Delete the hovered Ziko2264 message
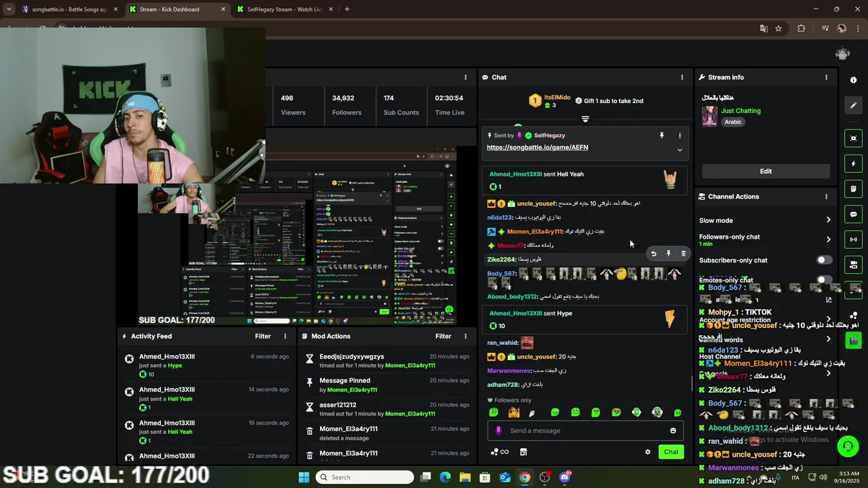The width and height of the screenshot is (868, 488). pos(683,253)
